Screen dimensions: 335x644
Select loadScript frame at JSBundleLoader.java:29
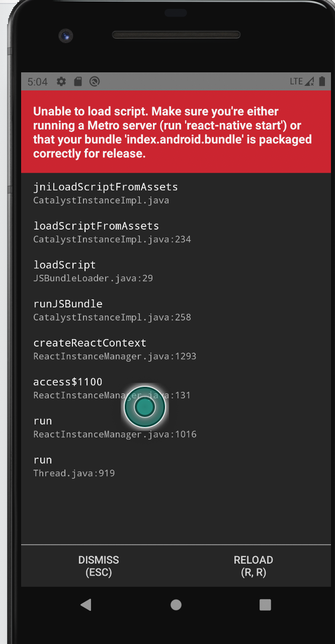click(93, 271)
